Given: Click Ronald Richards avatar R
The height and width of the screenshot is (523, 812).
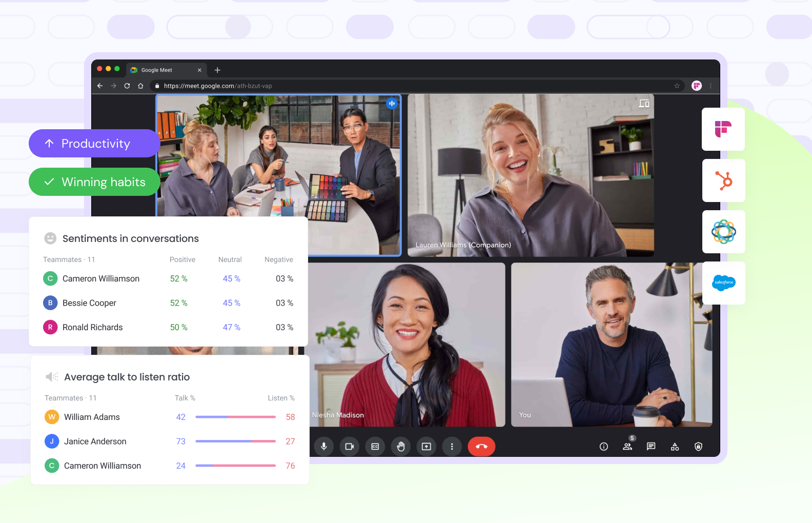Looking at the screenshot, I should coord(50,327).
